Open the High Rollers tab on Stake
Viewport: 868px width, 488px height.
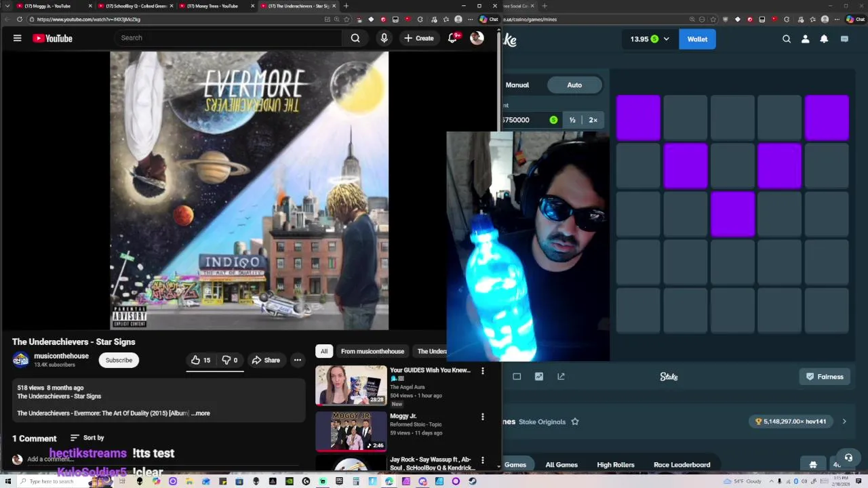616,465
